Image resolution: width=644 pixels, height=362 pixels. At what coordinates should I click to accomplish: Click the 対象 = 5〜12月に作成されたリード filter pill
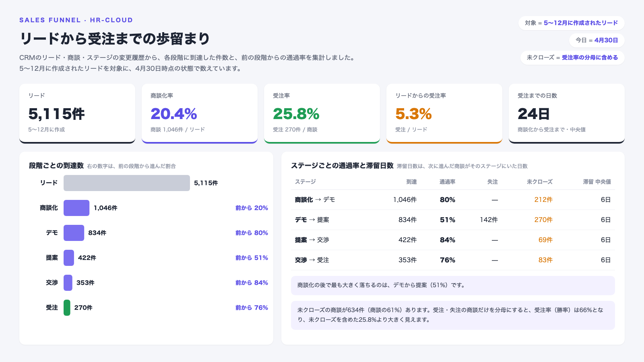pos(572,23)
